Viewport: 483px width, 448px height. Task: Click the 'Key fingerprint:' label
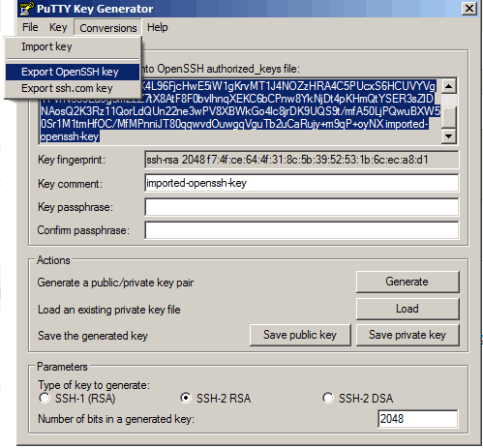click(72, 160)
